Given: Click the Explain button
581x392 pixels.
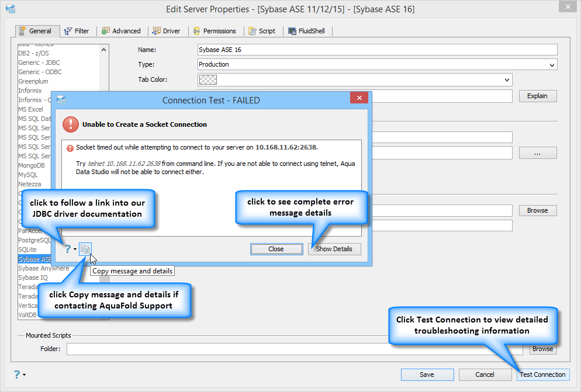Looking at the screenshot, I should tap(538, 96).
